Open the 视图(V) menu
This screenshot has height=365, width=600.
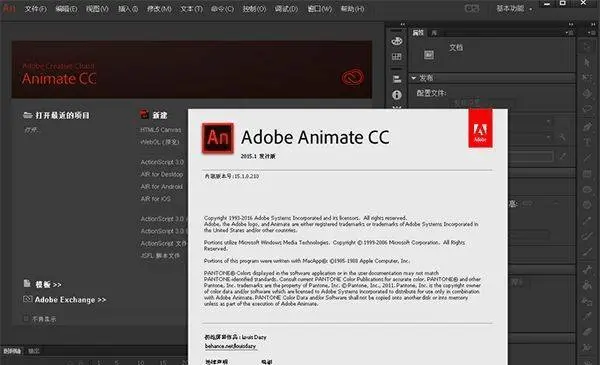pyautogui.click(x=97, y=8)
